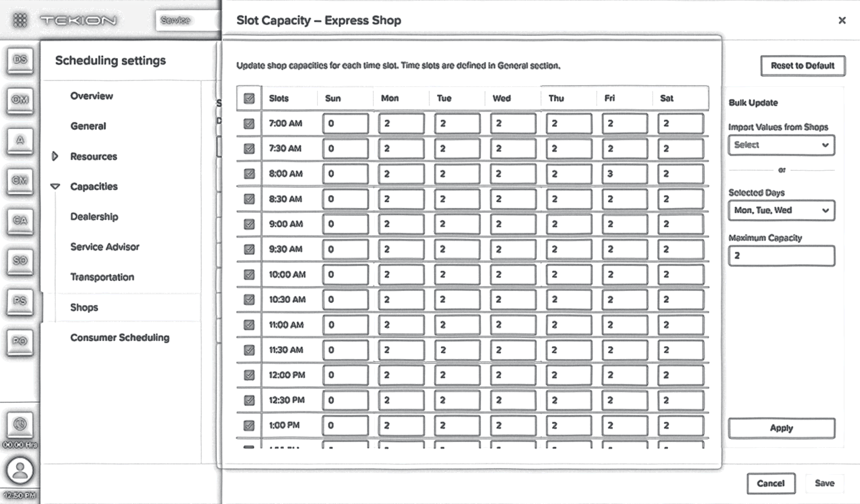Expand the Resources section
Image resolution: width=860 pixels, height=504 pixels.
tap(55, 156)
